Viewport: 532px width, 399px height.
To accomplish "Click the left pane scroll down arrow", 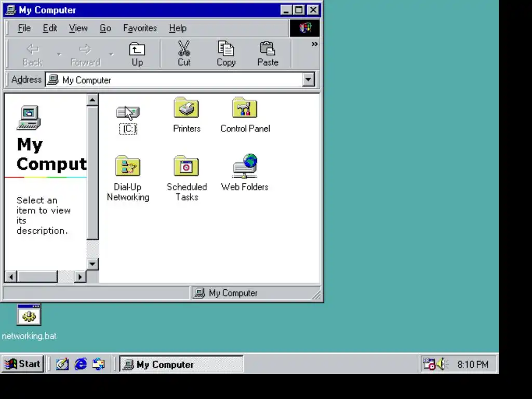I will (92, 264).
